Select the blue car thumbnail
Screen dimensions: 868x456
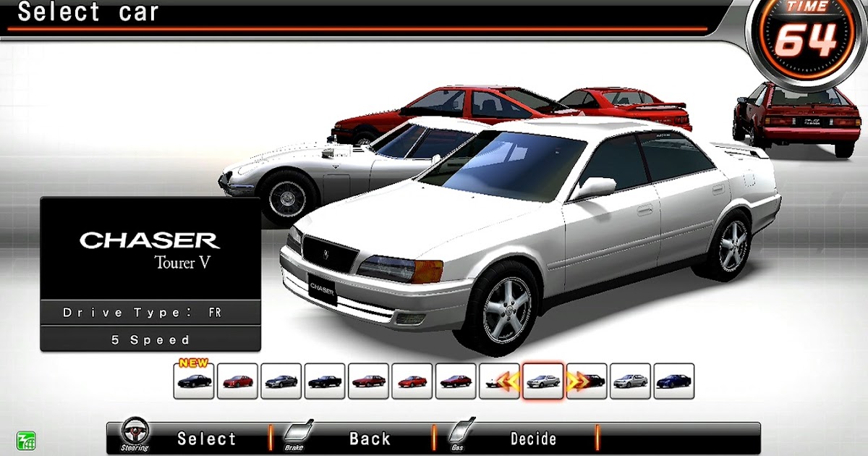click(674, 381)
